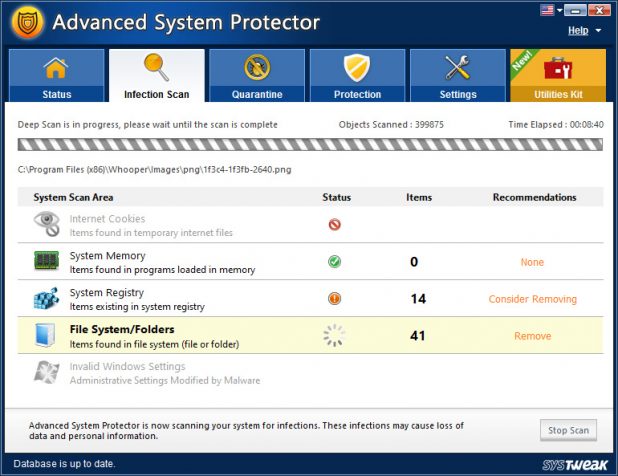Click the Status column header
618x476 pixels.
pos(336,197)
